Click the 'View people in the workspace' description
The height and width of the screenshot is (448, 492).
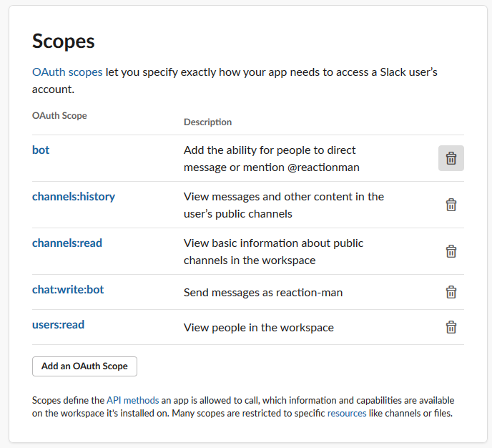[x=259, y=328]
